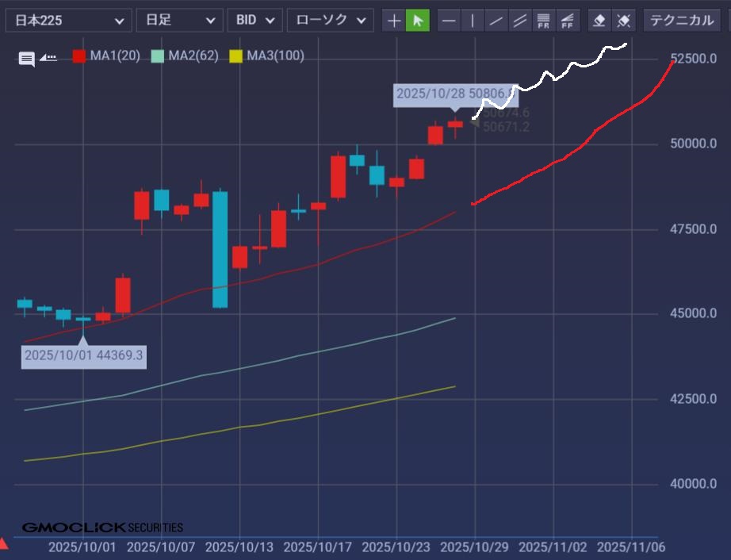This screenshot has width=731, height=560.
Task: Change the BID price type dropdown
Action: point(255,21)
